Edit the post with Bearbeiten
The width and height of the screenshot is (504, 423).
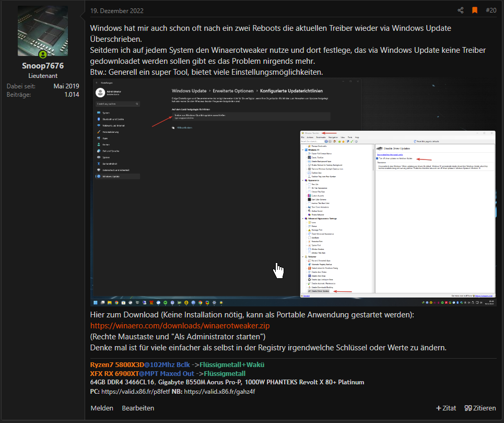tap(138, 408)
